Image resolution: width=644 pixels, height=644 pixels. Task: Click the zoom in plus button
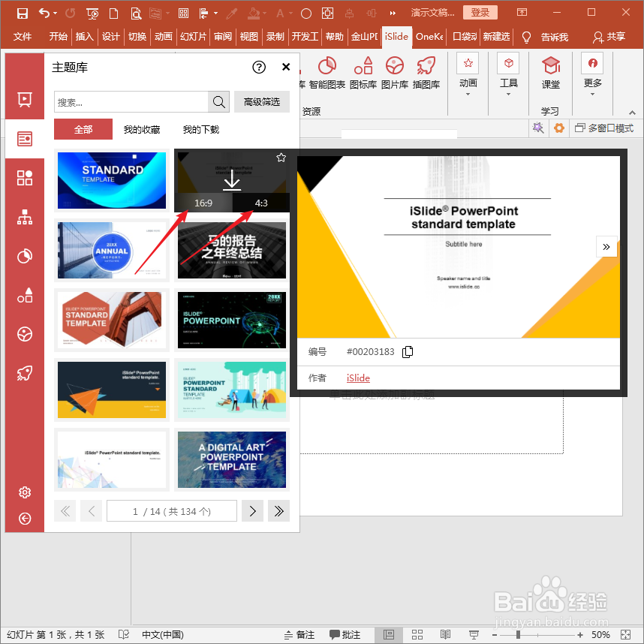click(580, 634)
